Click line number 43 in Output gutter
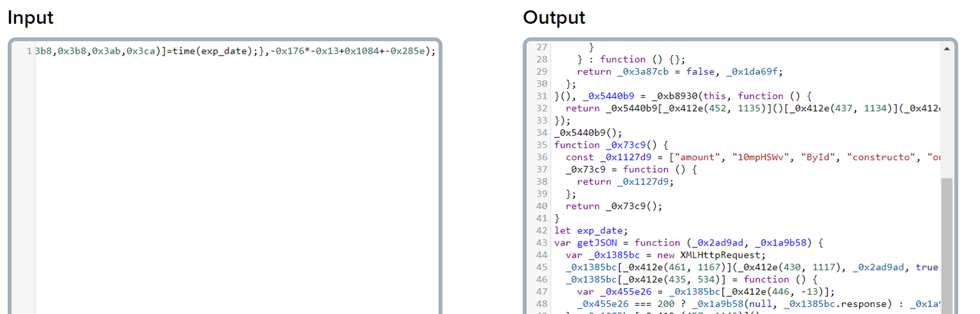 point(541,243)
